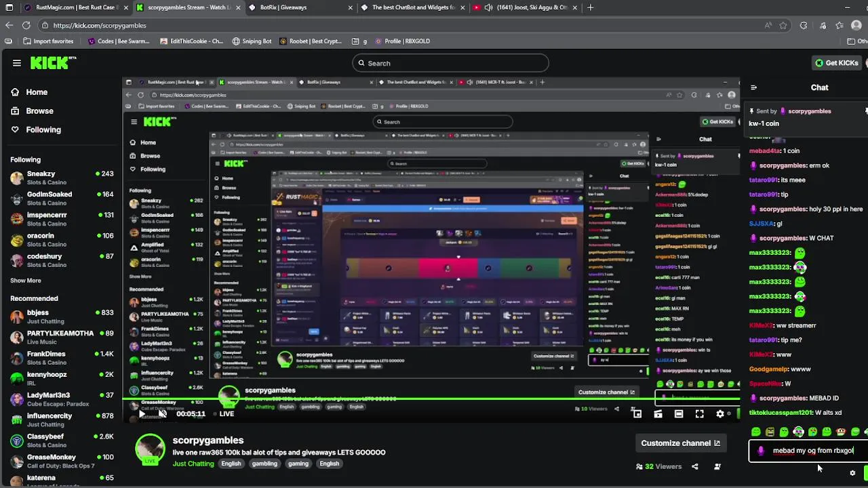Open codeshury channel in sidebar

pyautogui.click(x=61, y=261)
